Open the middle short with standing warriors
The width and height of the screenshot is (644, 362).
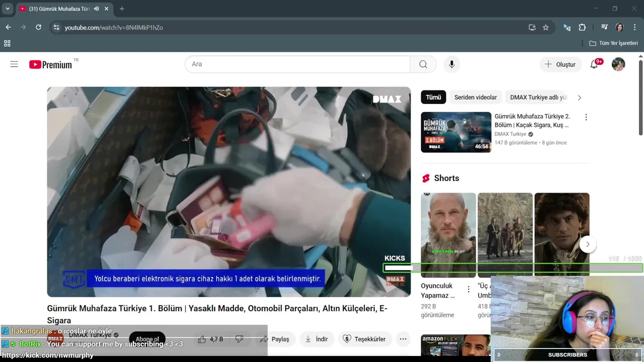(x=505, y=234)
